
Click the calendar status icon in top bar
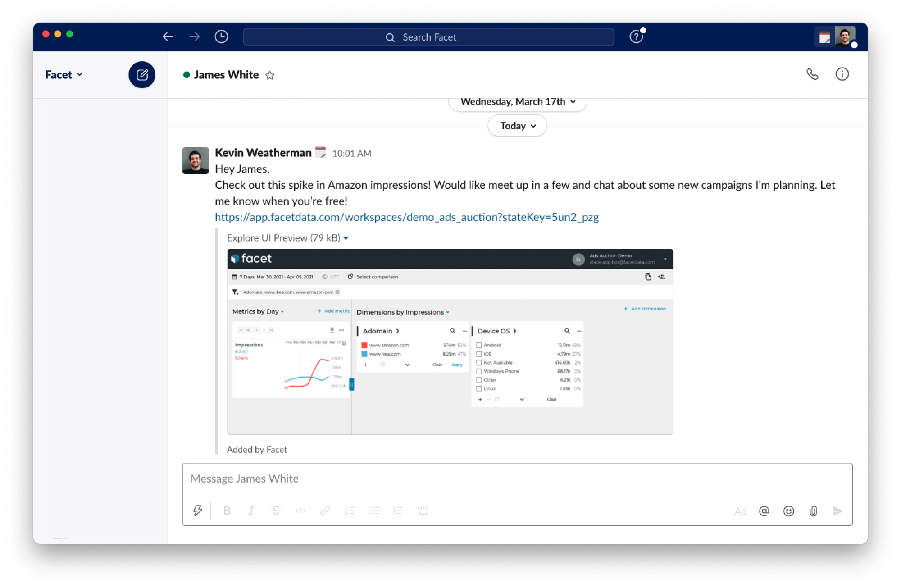pos(824,37)
